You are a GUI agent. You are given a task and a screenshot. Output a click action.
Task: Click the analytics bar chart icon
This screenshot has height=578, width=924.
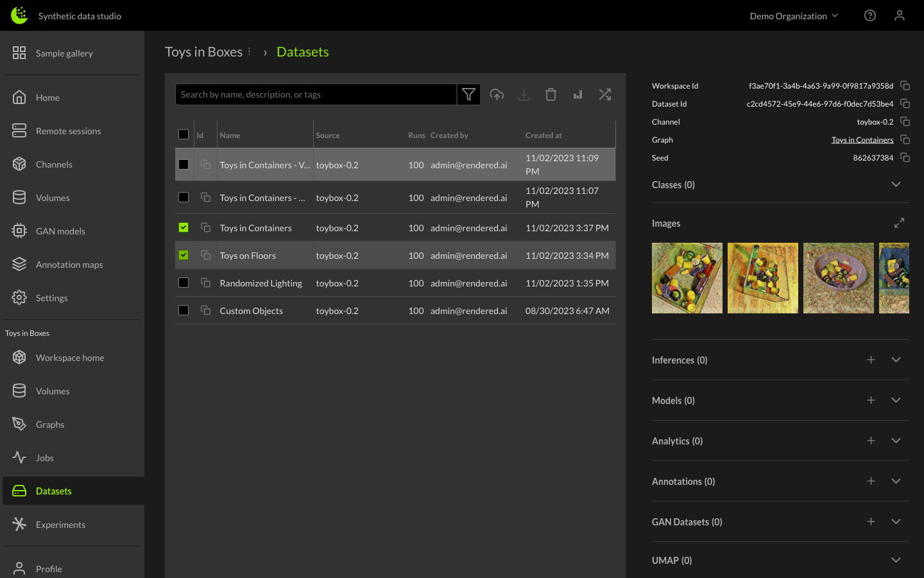[x=577, y=94]
